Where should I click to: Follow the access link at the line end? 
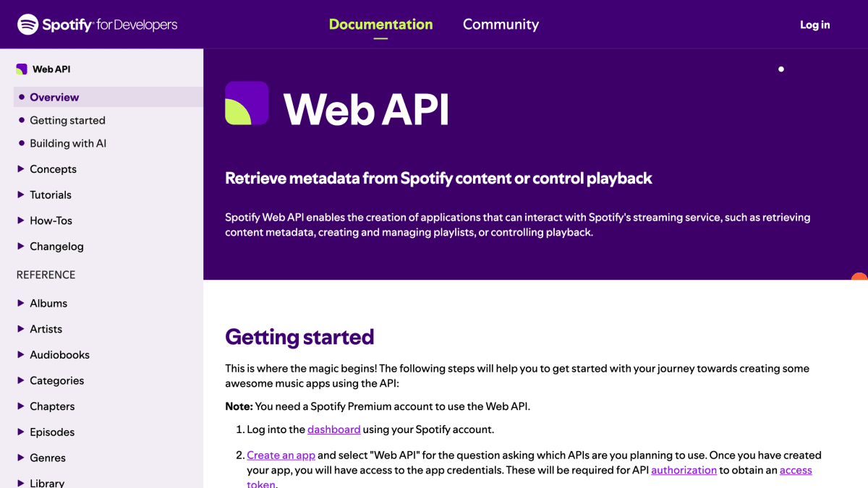click(x=796, y=470)
